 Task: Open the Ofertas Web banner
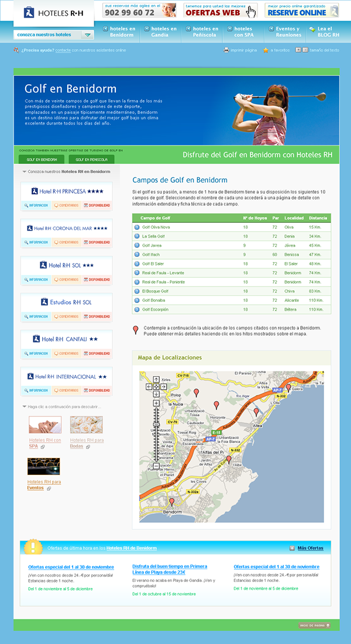click(x=221, y=11)
